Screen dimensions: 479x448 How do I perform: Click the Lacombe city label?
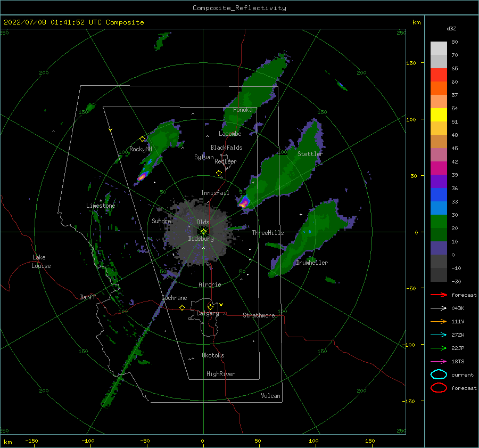[x=230, y=134]
